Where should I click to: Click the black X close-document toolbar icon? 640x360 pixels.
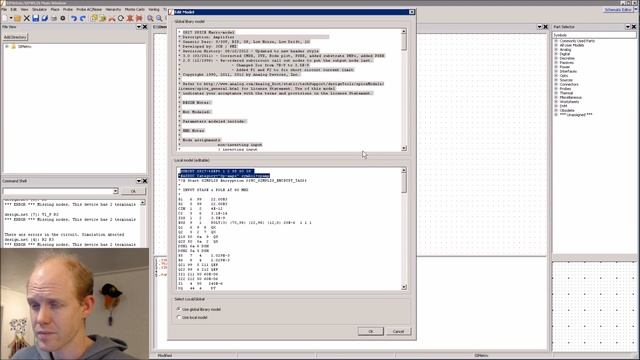click(27, 18)
